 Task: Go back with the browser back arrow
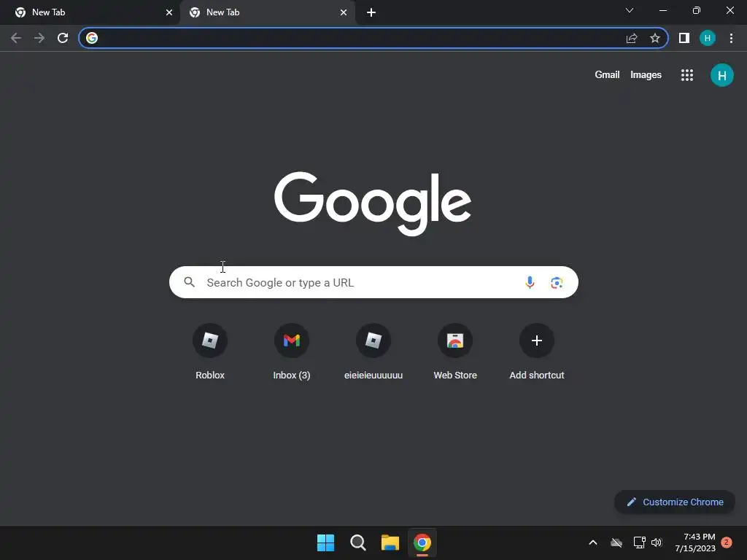coord(16,38)
